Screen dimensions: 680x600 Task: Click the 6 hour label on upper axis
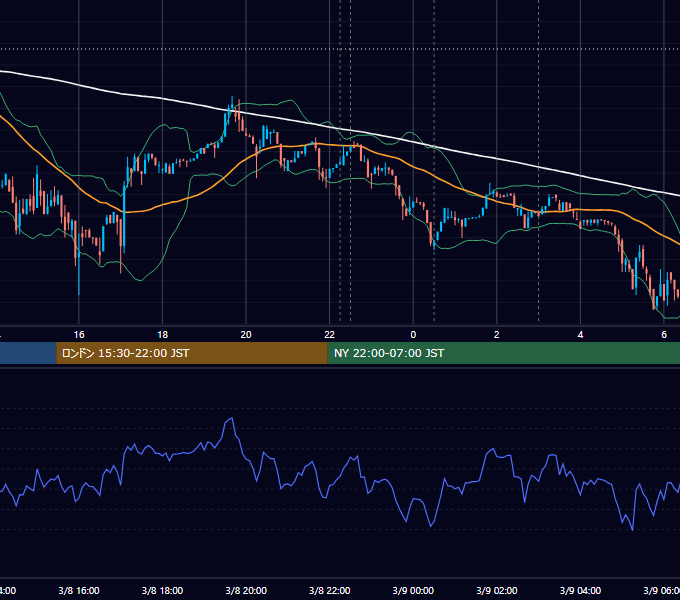click(x=664, y=335)
